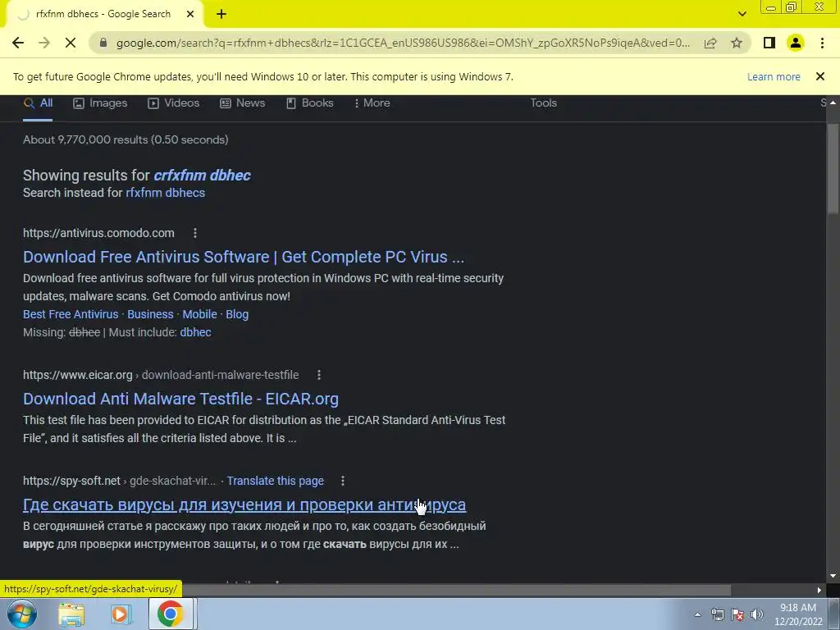Open the share page icon in address bar
The height and width of the screenshot is (630, 840).
coord(710,43)
